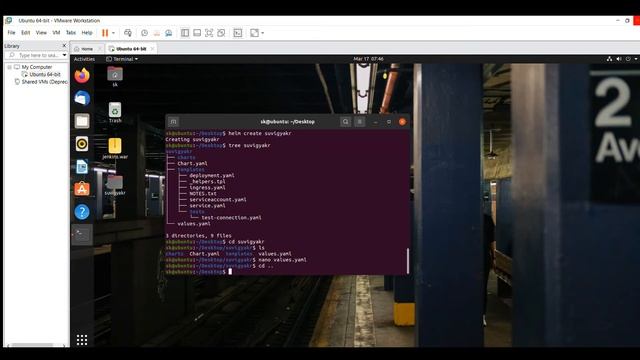Open the snapshot manager icon

tap(169, 33)
